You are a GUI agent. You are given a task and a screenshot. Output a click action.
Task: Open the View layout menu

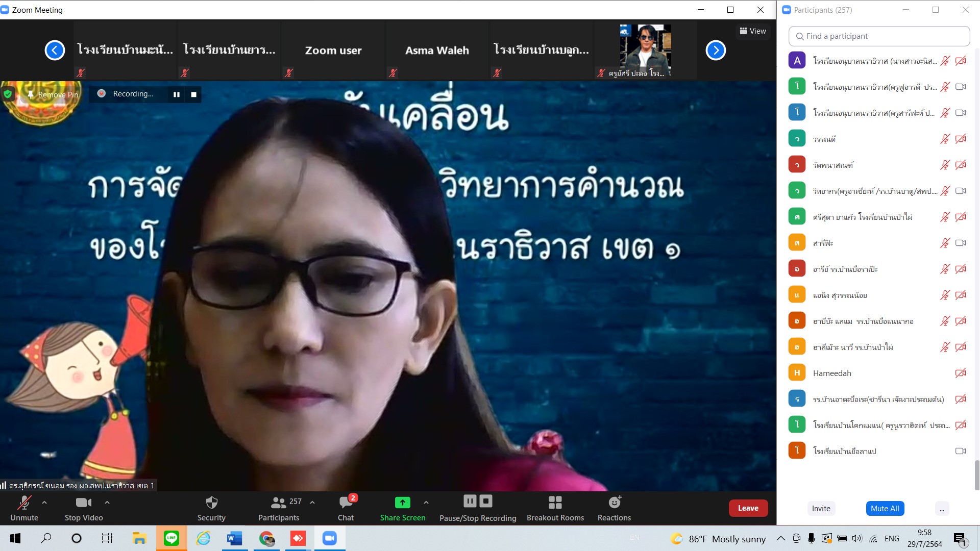point(753,31)
